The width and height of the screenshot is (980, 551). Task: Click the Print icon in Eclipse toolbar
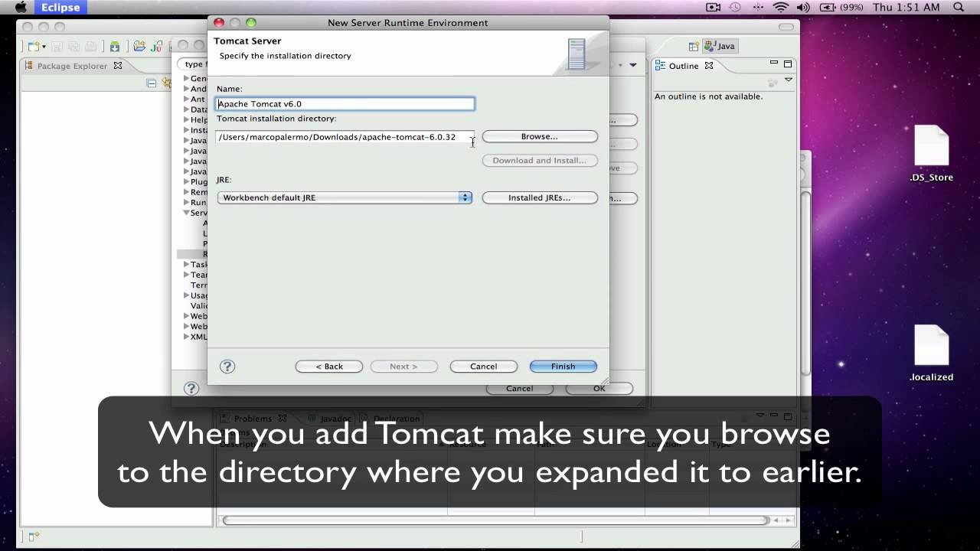tap(90, 47)
